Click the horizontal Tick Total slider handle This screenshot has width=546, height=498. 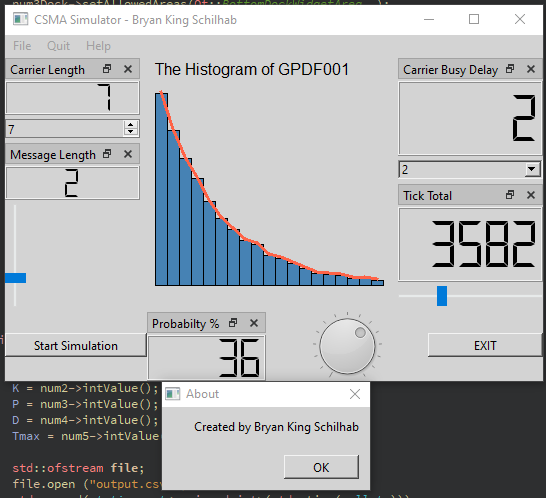(442, 296)
